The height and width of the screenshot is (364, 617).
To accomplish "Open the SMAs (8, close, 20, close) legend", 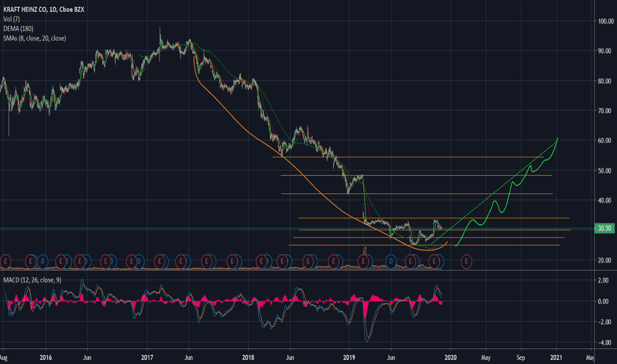I will [x=34, y=38].
